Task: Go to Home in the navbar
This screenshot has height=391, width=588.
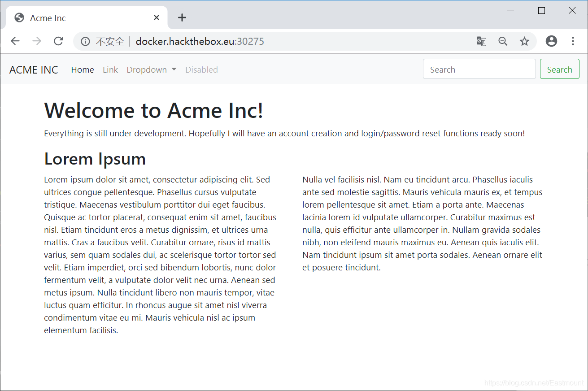Action: click(x=83, y=70)
